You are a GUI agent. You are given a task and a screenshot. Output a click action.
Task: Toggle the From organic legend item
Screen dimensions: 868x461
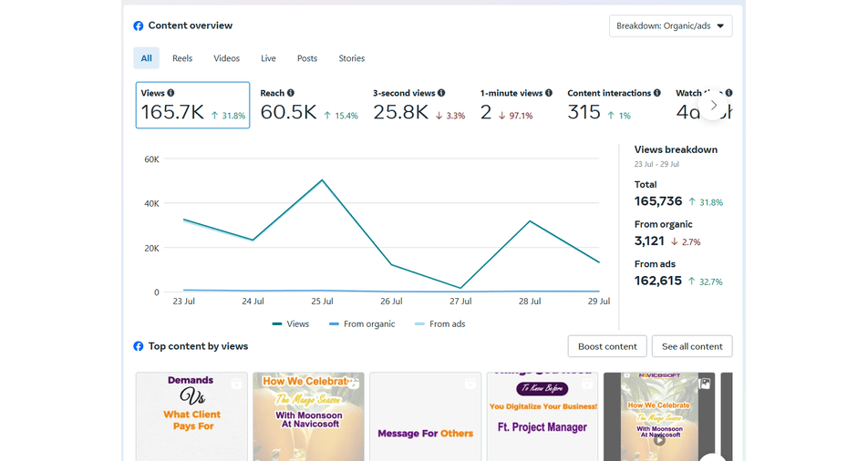tap(361, 324)
